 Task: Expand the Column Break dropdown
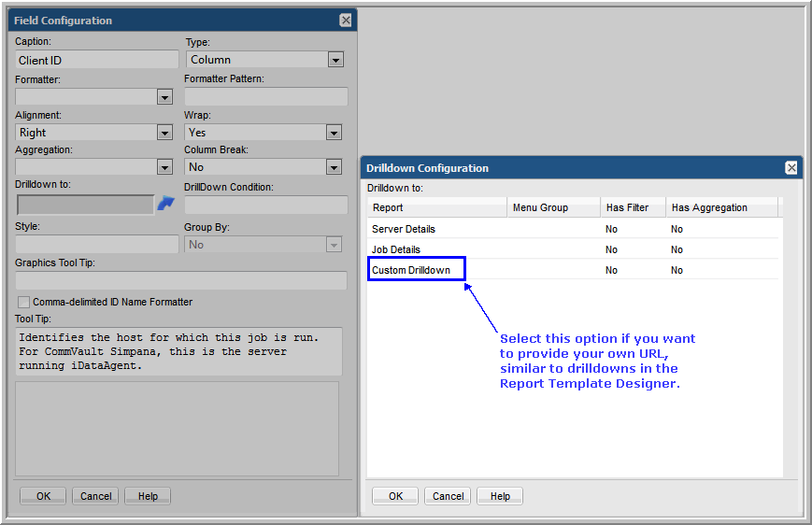tap(334, 167)
